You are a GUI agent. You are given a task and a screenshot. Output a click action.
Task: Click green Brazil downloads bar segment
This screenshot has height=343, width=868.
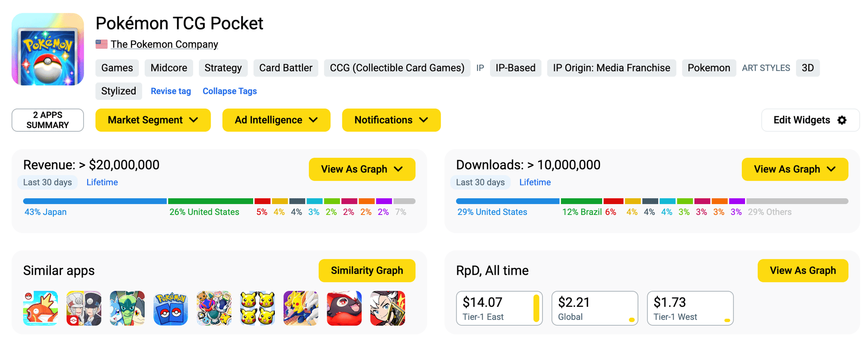click(x=581, y=201)
